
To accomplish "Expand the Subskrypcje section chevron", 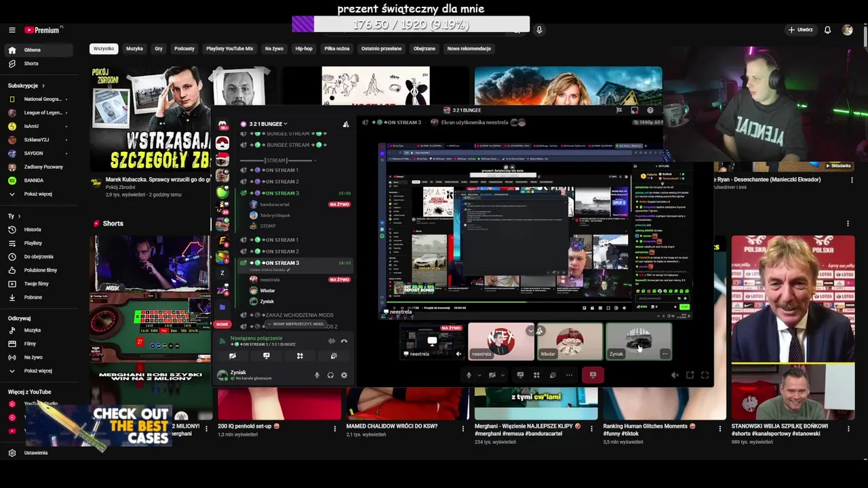I will 43,86.
